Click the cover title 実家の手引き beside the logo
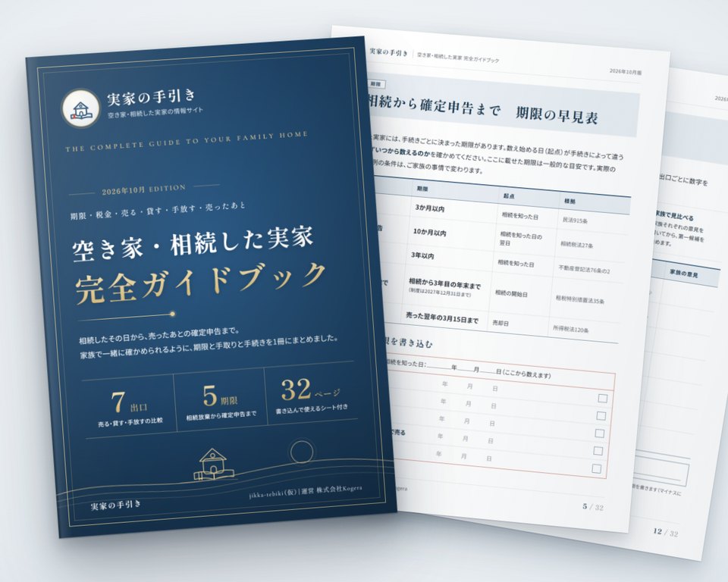728x582 pixels. coord(152,97)
